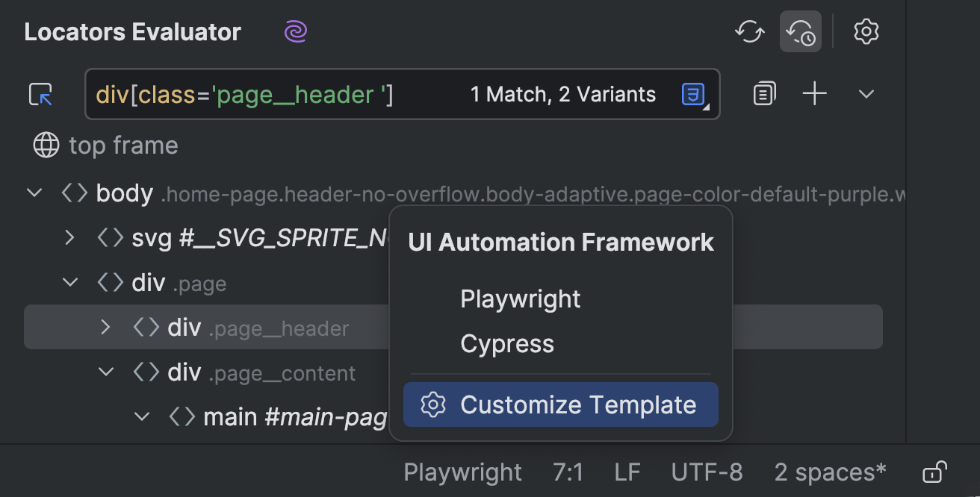
Task: Open the Locators Evaluator settings gear
Action: point(866,31)
